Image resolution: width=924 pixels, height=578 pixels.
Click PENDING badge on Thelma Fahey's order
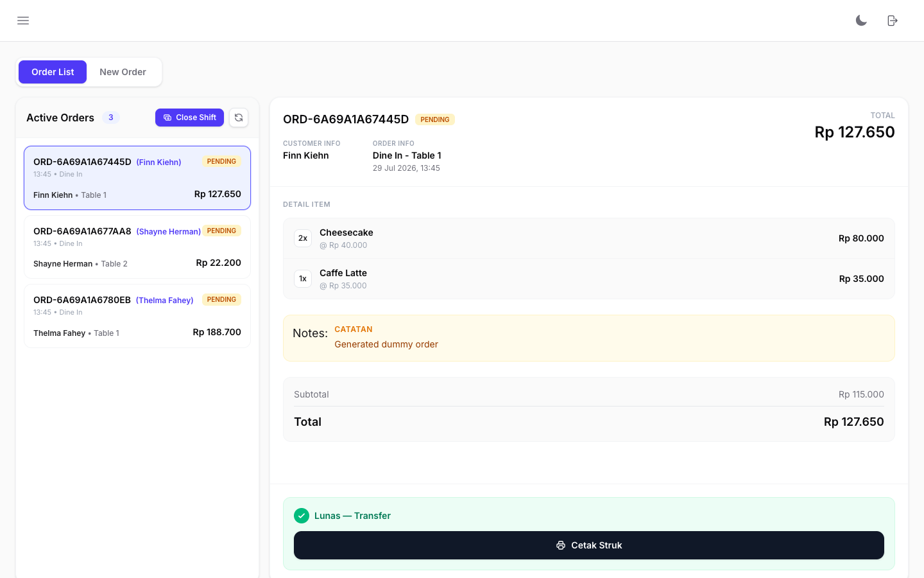221,299
